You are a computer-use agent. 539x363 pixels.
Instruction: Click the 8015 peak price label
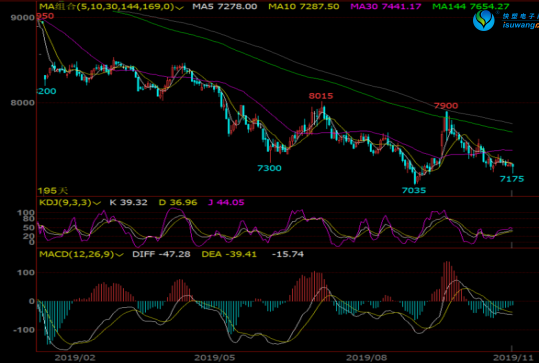click(321, 96)
